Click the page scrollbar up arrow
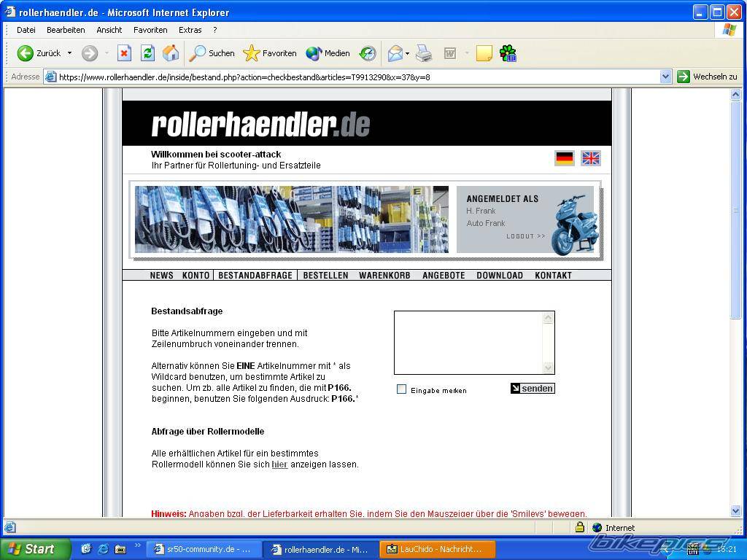This screenshot has height=560, width=747. point(735,94)
